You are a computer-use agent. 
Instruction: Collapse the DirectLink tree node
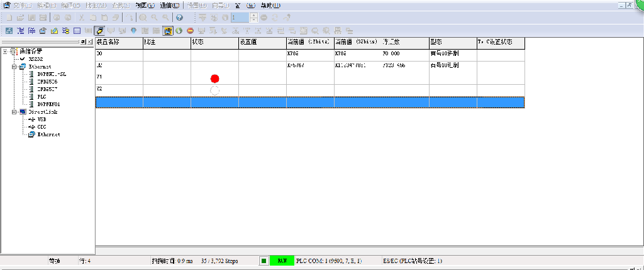[14, 112]
